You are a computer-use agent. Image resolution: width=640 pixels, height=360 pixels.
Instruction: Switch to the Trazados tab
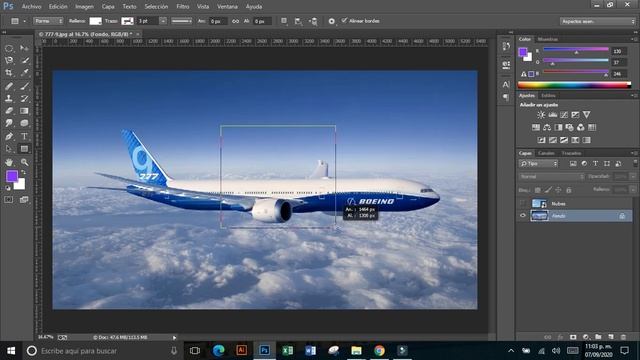(571, 153)
